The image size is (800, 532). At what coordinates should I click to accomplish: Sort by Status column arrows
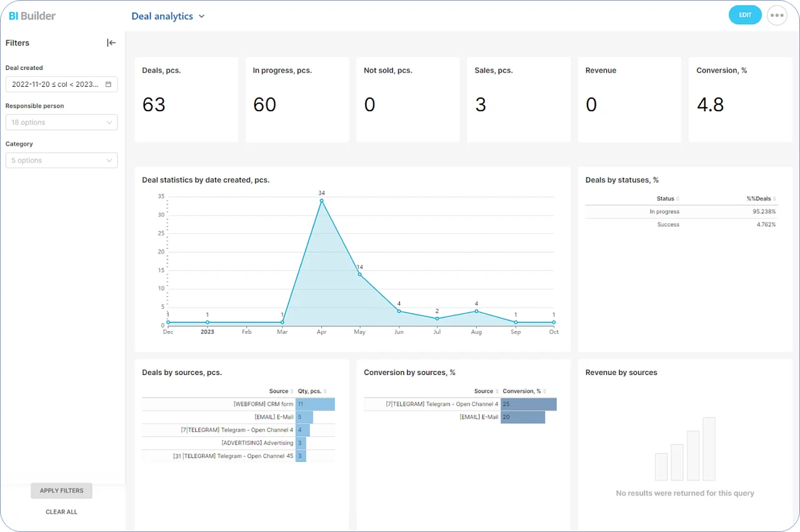pyautogui.click(x=678, y=199)
